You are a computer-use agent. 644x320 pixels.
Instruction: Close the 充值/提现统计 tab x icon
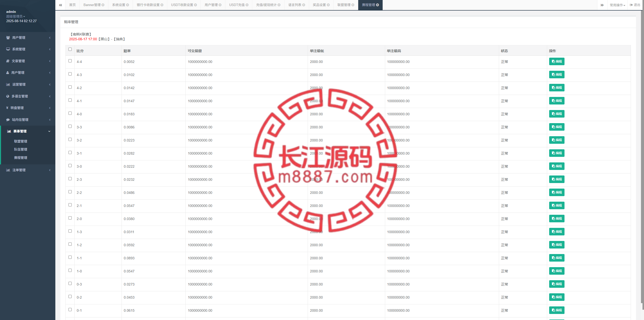pyautogui.click(x=279, y=5)
